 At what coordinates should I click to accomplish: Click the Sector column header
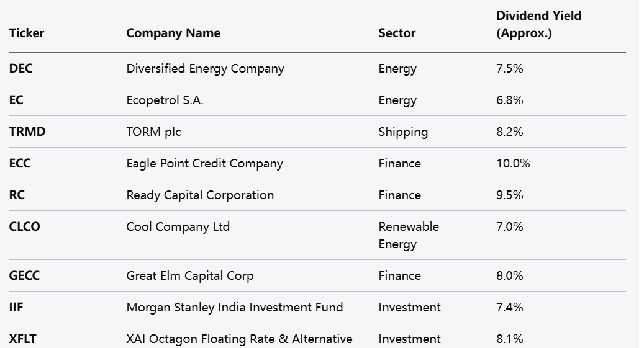397,33
